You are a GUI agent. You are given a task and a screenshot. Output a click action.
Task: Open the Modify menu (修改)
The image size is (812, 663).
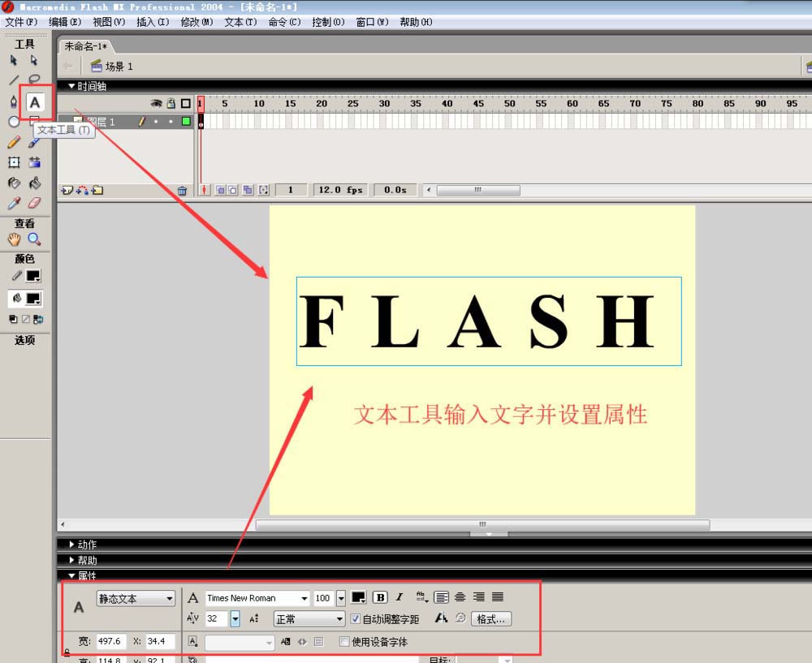[197, 22]
